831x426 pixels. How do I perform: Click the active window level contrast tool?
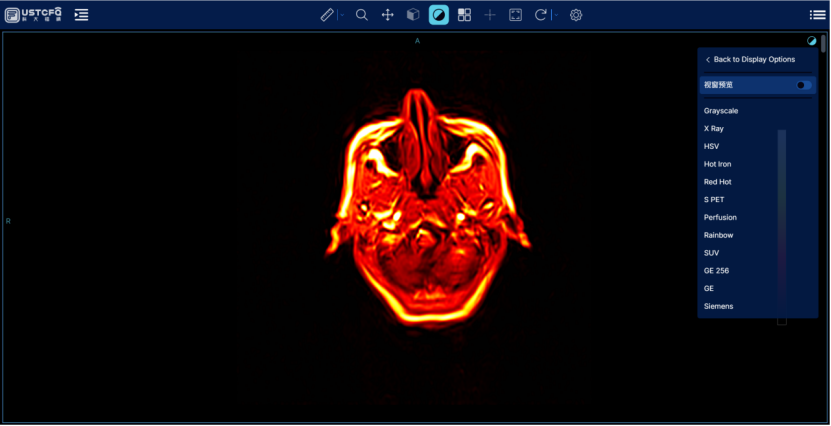(x=439, y=15)
